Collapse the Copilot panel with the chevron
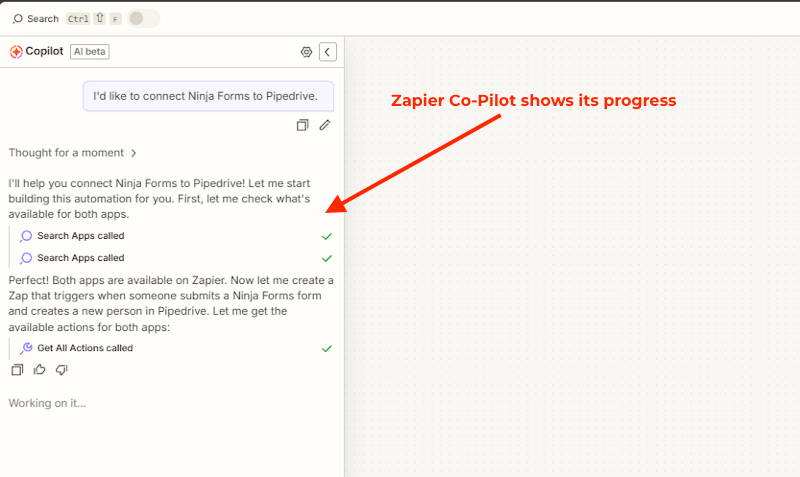The image size is (800, 477). (x=328, y=52)
